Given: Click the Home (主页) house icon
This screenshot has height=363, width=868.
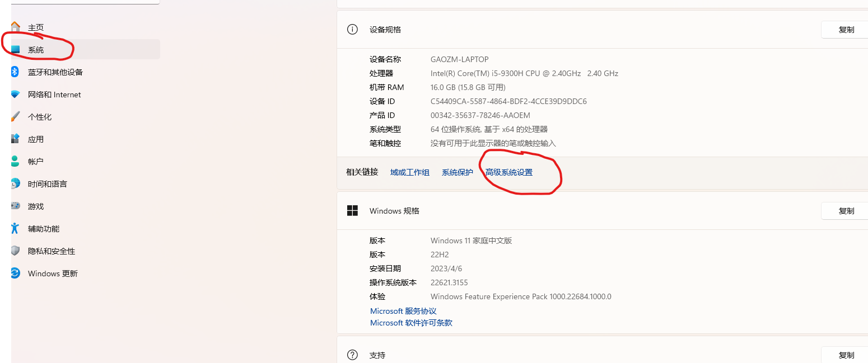Looking at the screenshot, I should (16, 27).
